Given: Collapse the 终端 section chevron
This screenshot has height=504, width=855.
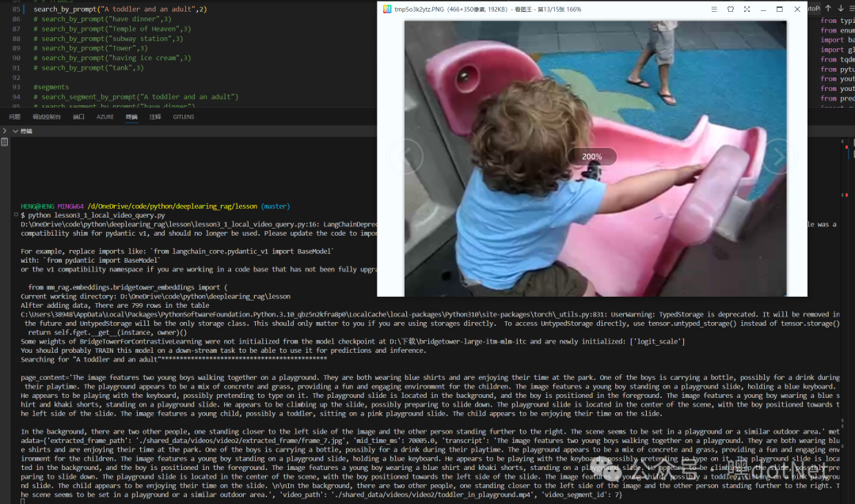Looking at the screenshot, I should point(15,131).
